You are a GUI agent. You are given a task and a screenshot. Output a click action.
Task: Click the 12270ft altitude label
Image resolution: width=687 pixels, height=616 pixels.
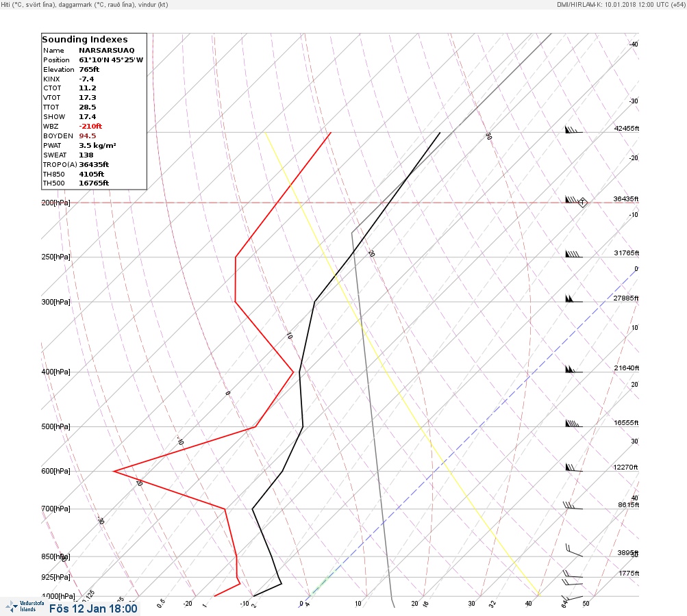[625, 467]
